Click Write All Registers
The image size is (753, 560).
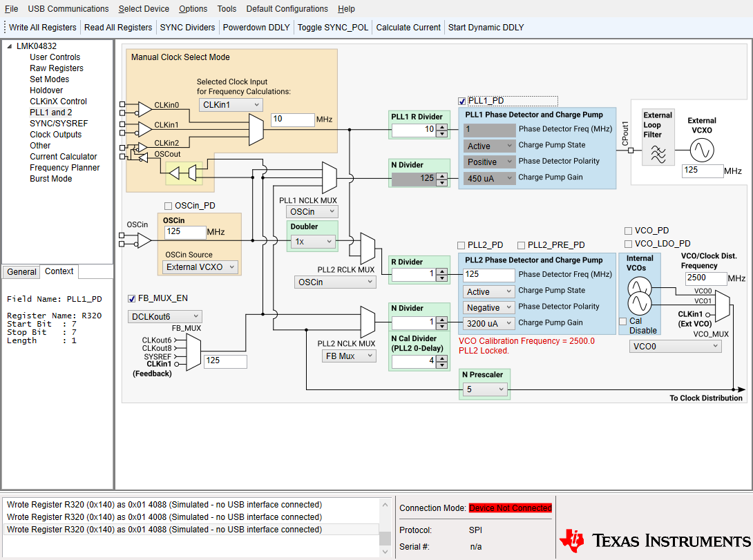click(x=42, y=28)
